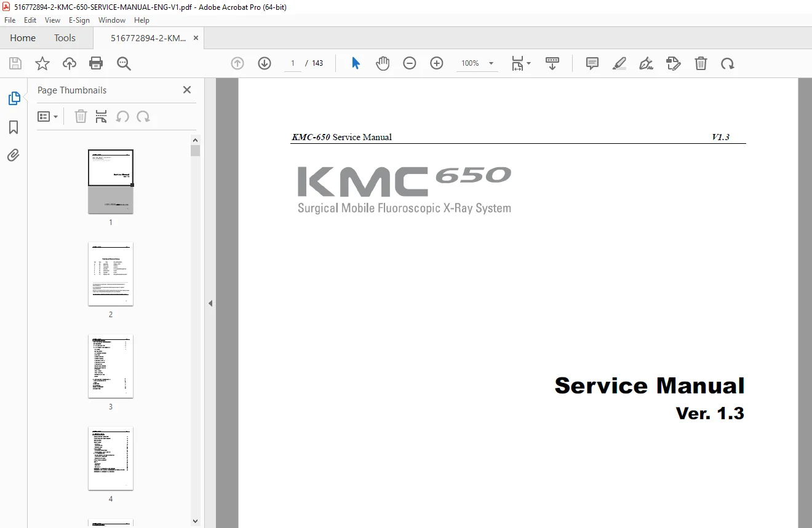Click the fit page scrolling mode icon
The image size is (812, 528).
pyautogui.click(x=517, y=63)
